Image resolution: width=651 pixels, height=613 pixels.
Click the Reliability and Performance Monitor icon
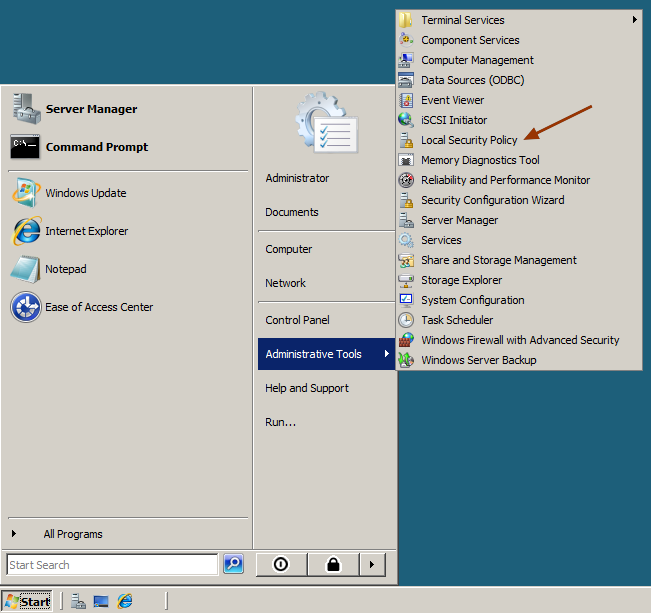(406, 180)
